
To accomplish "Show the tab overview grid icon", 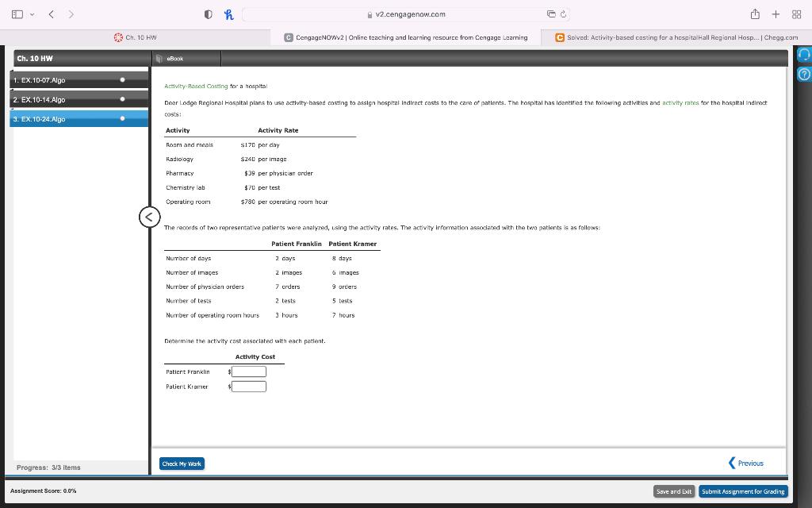I will 796,14.
